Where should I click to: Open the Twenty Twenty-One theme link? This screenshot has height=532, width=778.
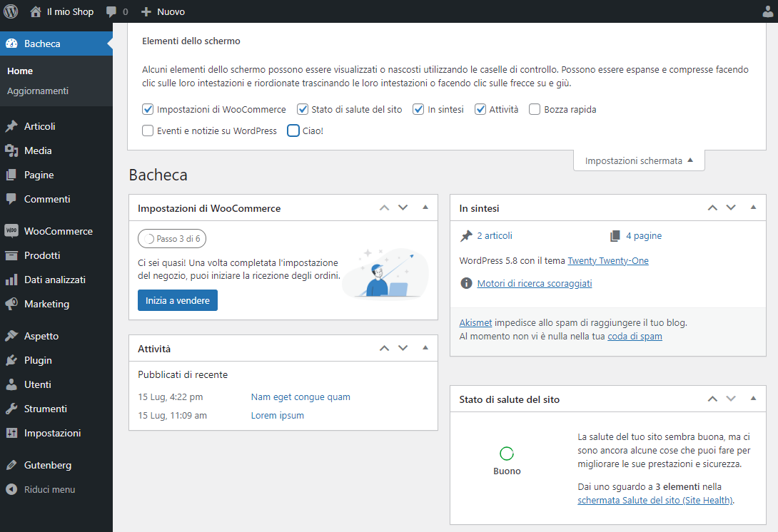[608, 261]
